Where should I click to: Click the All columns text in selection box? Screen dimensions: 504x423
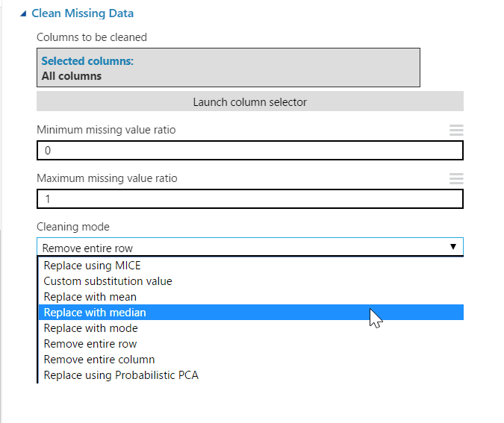[72, 75]
